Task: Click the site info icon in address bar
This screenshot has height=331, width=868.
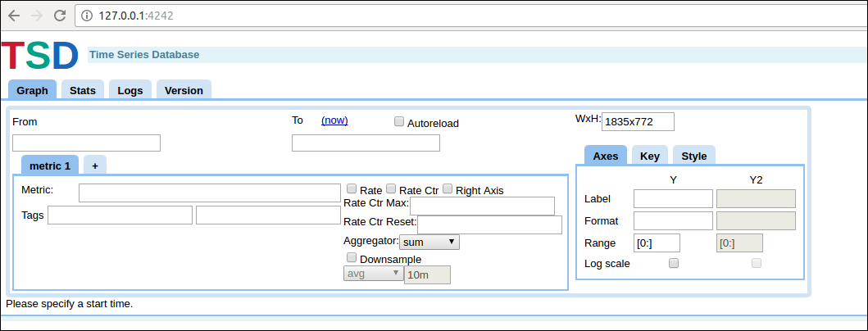Action: pos(86,16)
